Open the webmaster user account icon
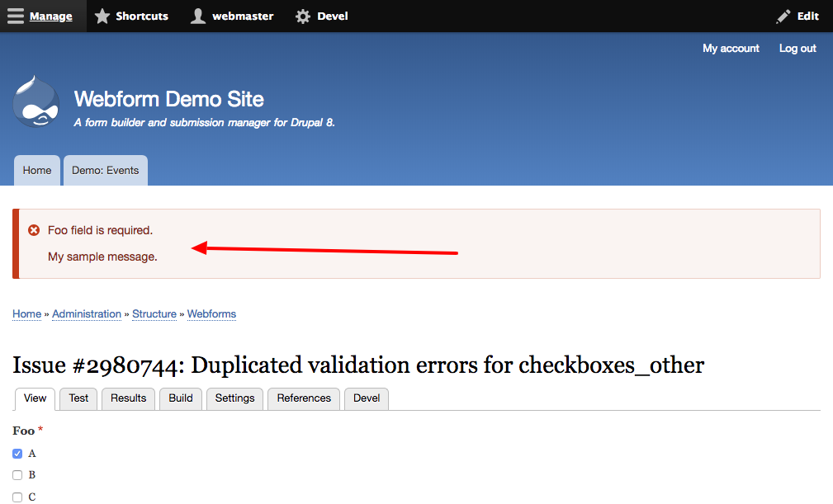Viewport: 833px width, 504px height. click(x=198, y=16)
